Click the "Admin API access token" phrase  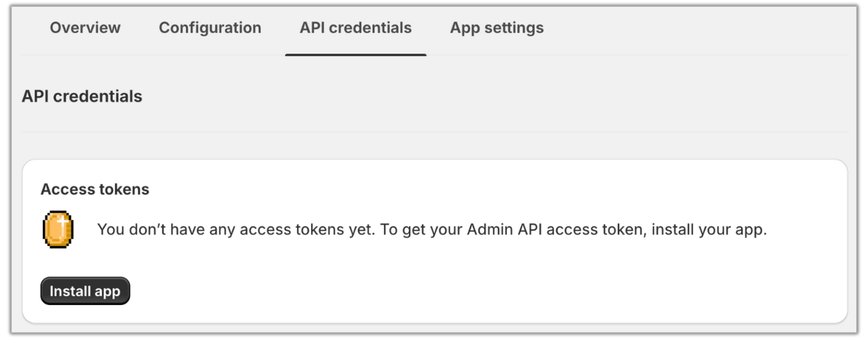(x=556, y=229)
